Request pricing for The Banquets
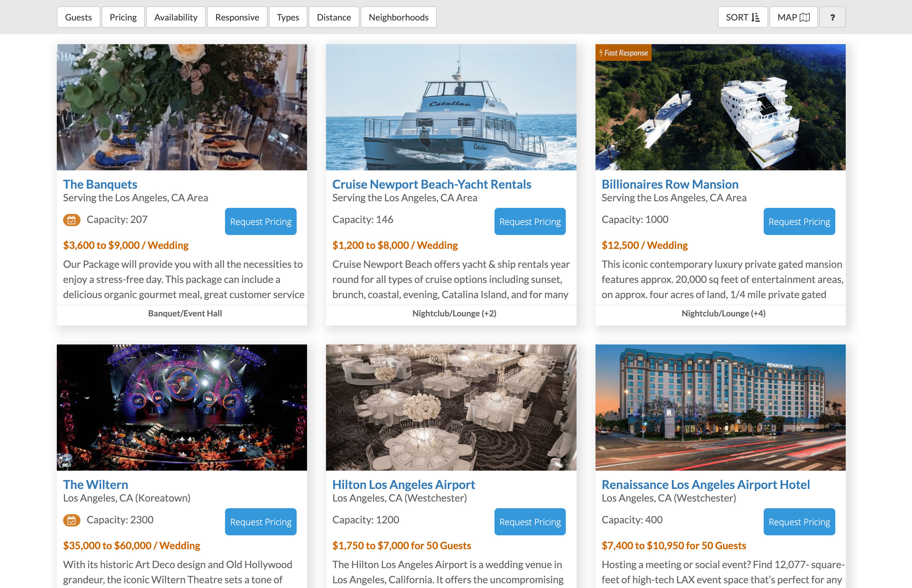This screenshot has width=912, height=588. point(260,221)
